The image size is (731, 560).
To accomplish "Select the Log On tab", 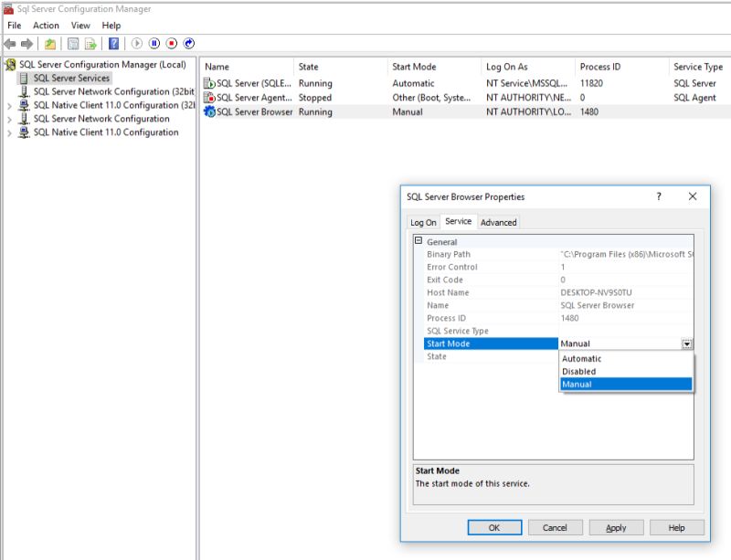I will [x=421, y=222].
